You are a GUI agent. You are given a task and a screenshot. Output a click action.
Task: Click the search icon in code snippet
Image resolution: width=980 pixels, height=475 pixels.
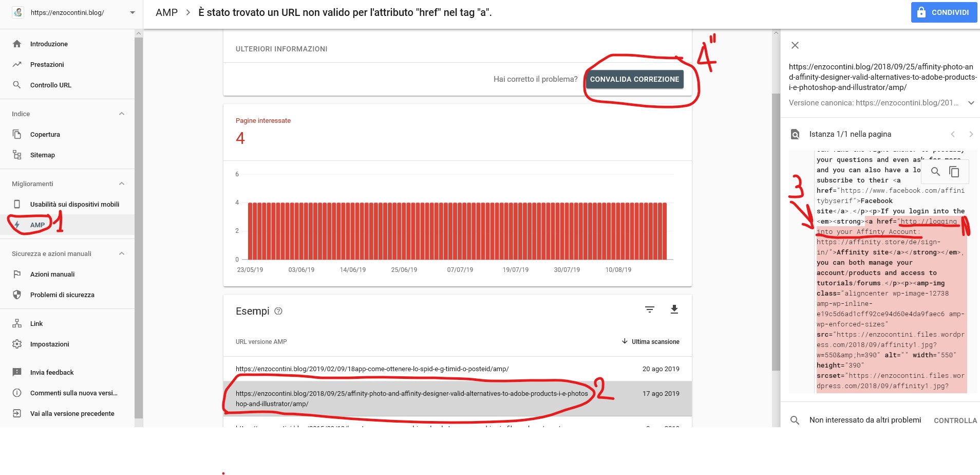(935, 172)
